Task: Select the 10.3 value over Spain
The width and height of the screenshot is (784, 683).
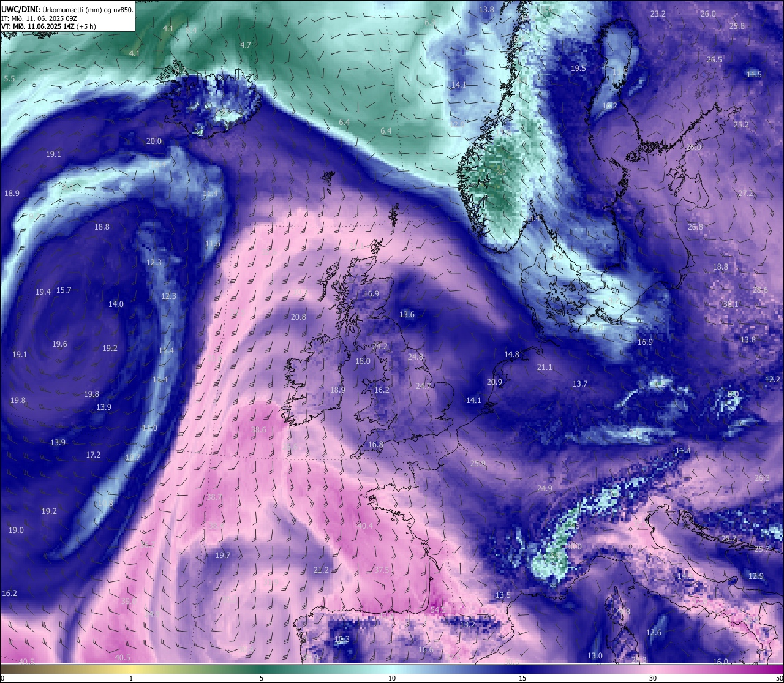Action: pyautogui.click(x=342, y=640)
